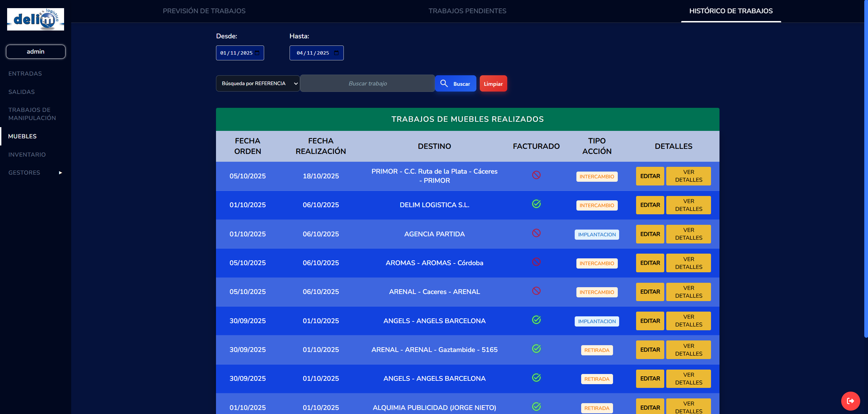
Task: Toggle facturado check in ARENAL Gaztambide row
Action: (x=536, y=349)
